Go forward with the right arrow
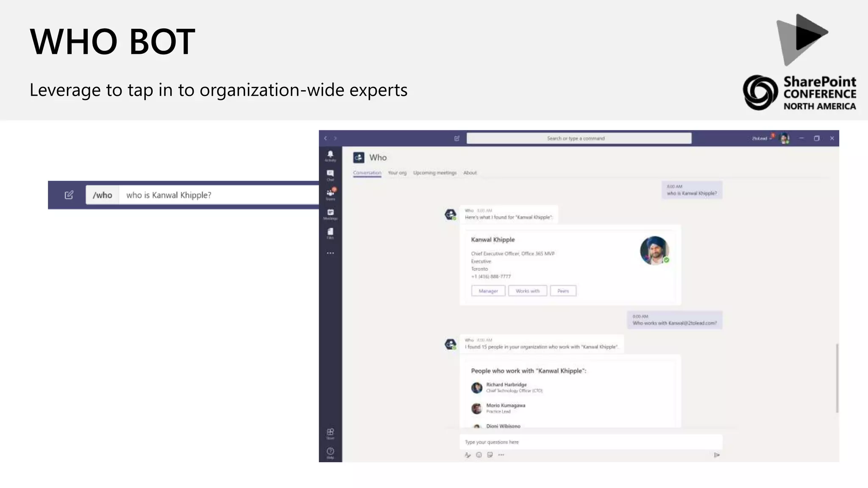The width and height of the screenshot is (868, 488). [x=335, y=138]
